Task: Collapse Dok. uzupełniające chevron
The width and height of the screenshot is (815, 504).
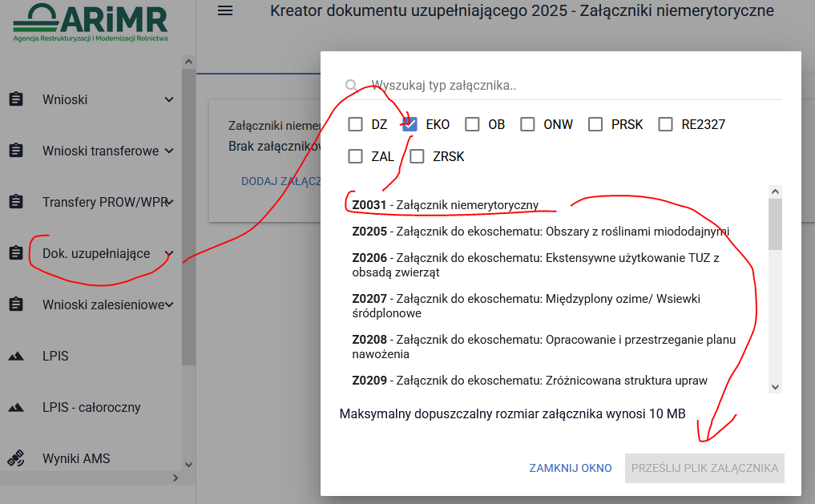Action: tap(169, 253)
